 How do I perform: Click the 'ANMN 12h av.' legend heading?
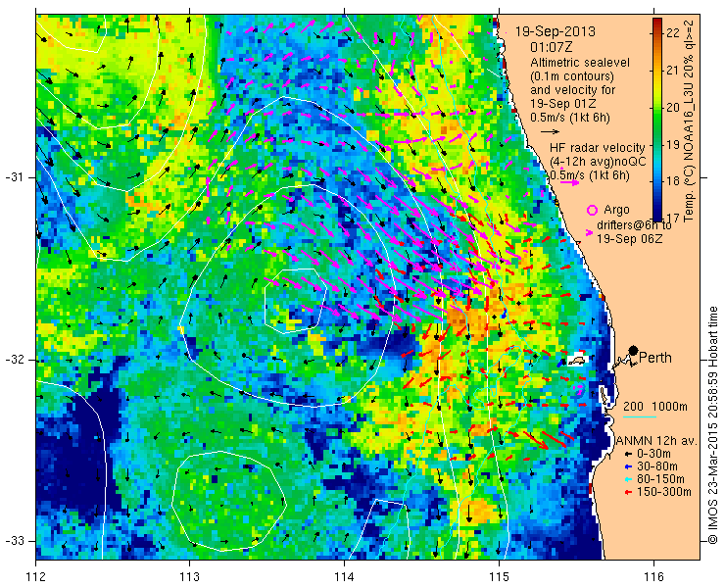[657, 440]
